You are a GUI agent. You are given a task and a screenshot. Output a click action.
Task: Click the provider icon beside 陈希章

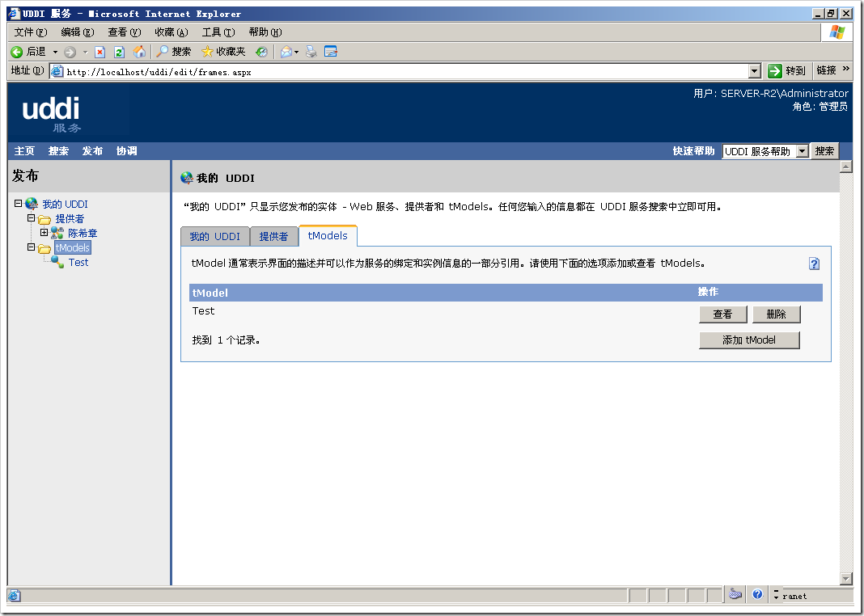click(x=57, y=233)
